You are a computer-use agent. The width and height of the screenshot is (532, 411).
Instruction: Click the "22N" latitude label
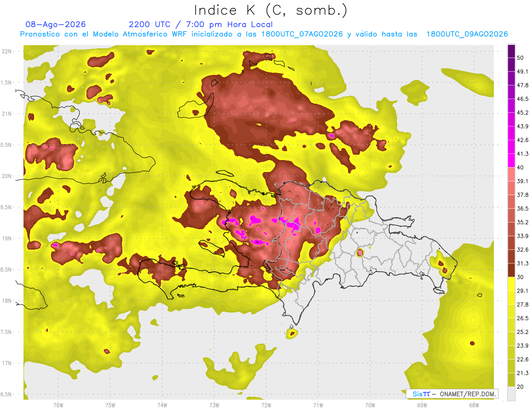[7, 51]
